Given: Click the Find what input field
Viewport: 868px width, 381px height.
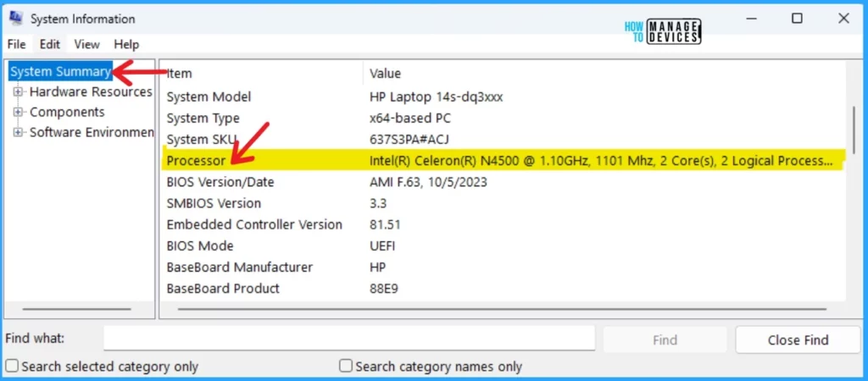Looking at the screenshot, I should pos(348,339).
